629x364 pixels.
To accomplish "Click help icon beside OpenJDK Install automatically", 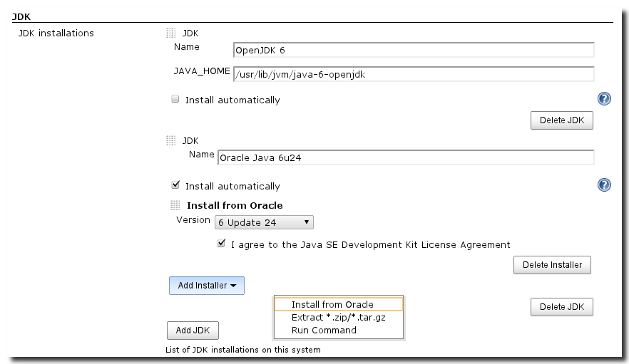I will (x=604, y=99).
